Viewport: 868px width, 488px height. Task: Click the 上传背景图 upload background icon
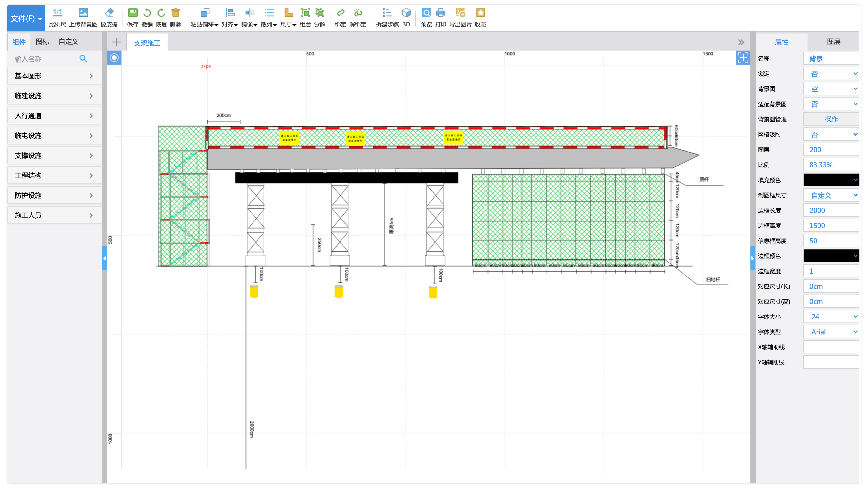pyautogui.click(x=83, y=13)
